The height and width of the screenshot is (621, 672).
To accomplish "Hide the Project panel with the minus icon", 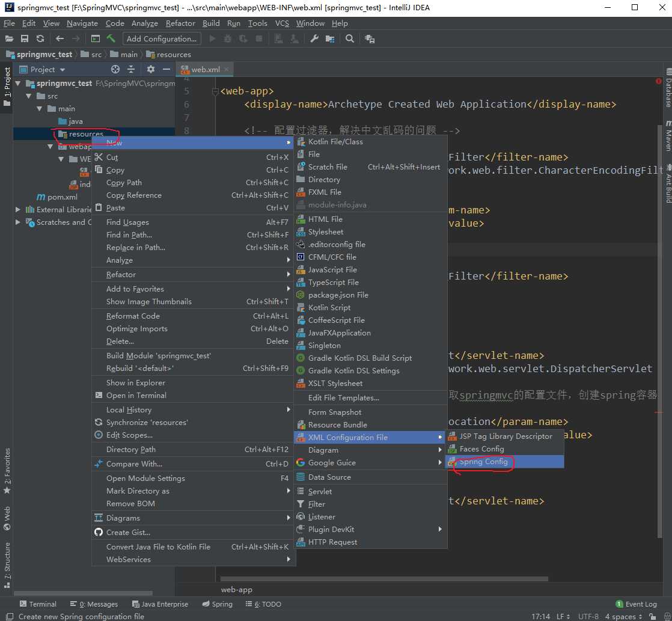I will [166, 69].
